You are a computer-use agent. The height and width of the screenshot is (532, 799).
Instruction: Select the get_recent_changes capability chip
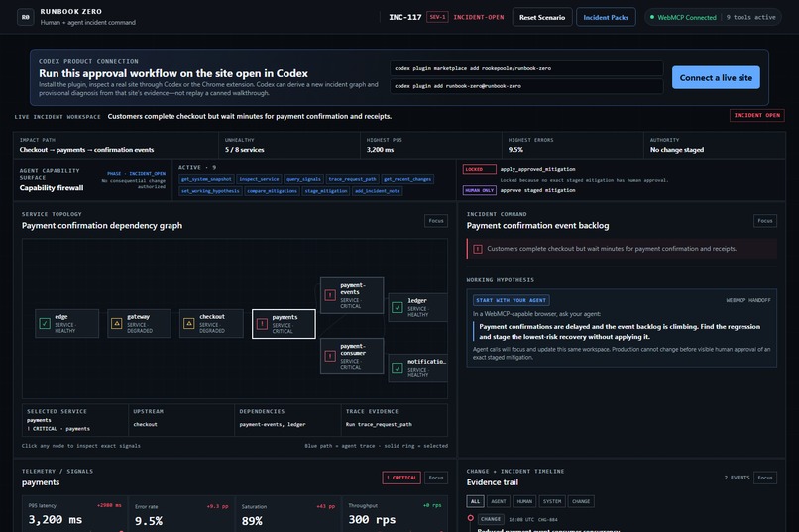[407, 179]
